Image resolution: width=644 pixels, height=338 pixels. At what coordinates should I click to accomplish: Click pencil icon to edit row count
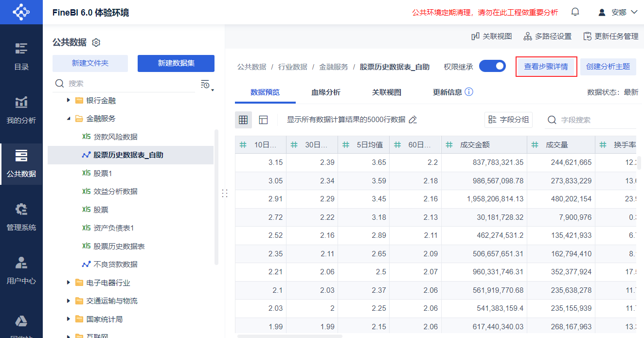tap(413, 120)
